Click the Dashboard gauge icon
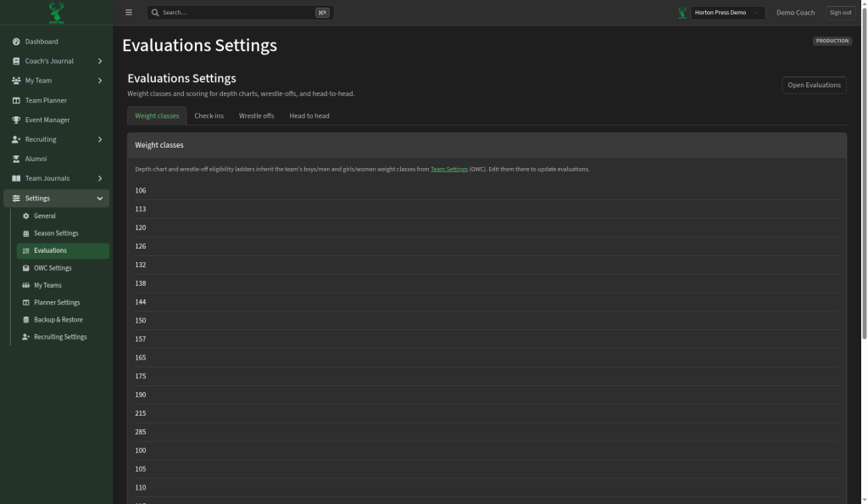This screenshot has height=504, width=868. pyautogui.click(x=16, y=42)
